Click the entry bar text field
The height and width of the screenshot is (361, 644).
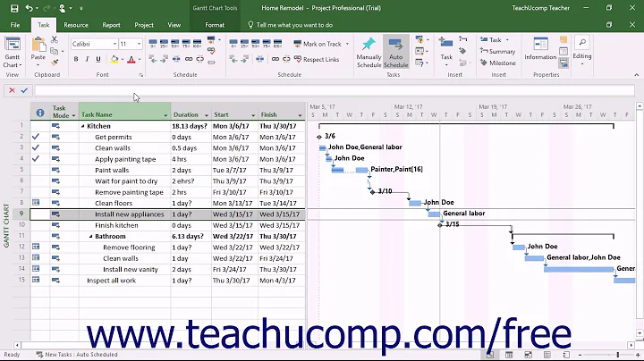tap(335, 90)
